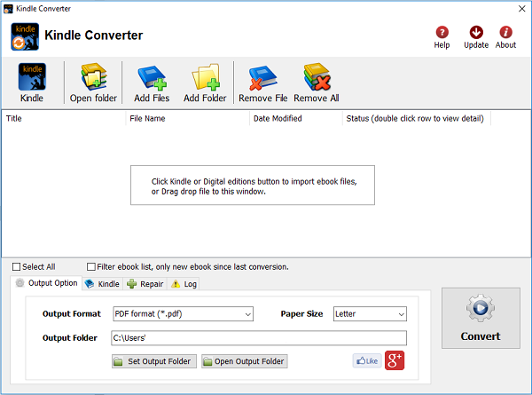Click the Add Folder icon
Screen dimensions: 532x395
[x=206, y=77]
